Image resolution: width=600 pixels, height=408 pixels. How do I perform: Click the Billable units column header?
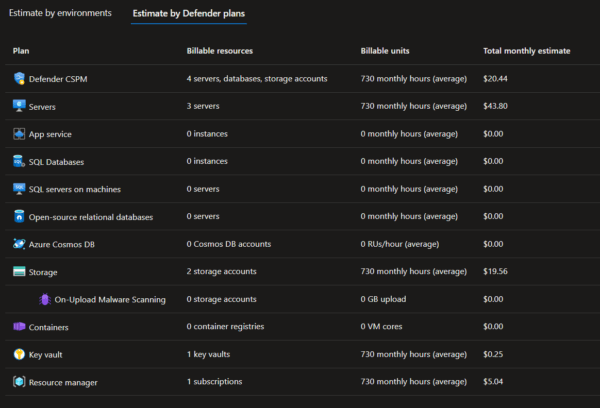(x=385, y=51)
